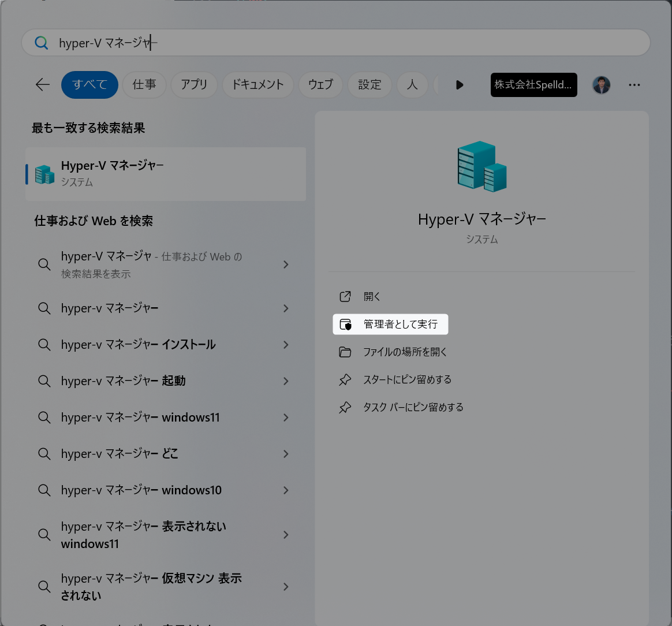Expand chevron for インストール suggestion
Image resolution: width=672 pixels, height=626 pixels.
[286, 345]
